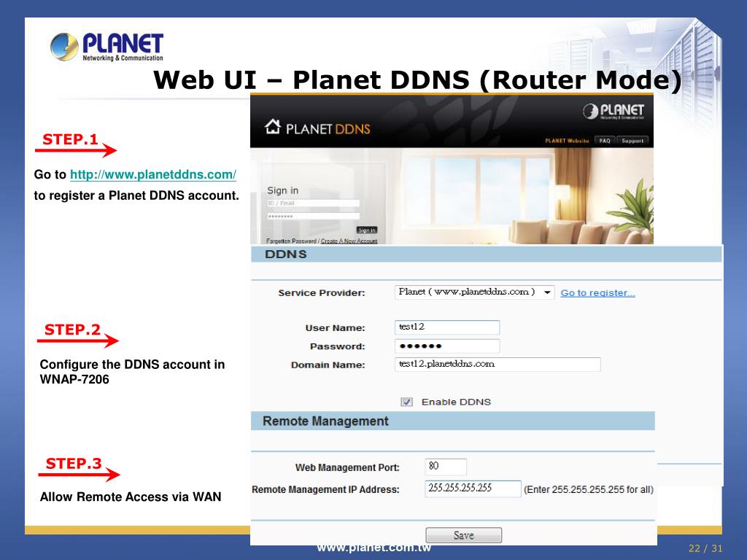Screen dimensions: 747x560
Task: Toggle the Enable DDNS checkbox
Action: [406, 402]
